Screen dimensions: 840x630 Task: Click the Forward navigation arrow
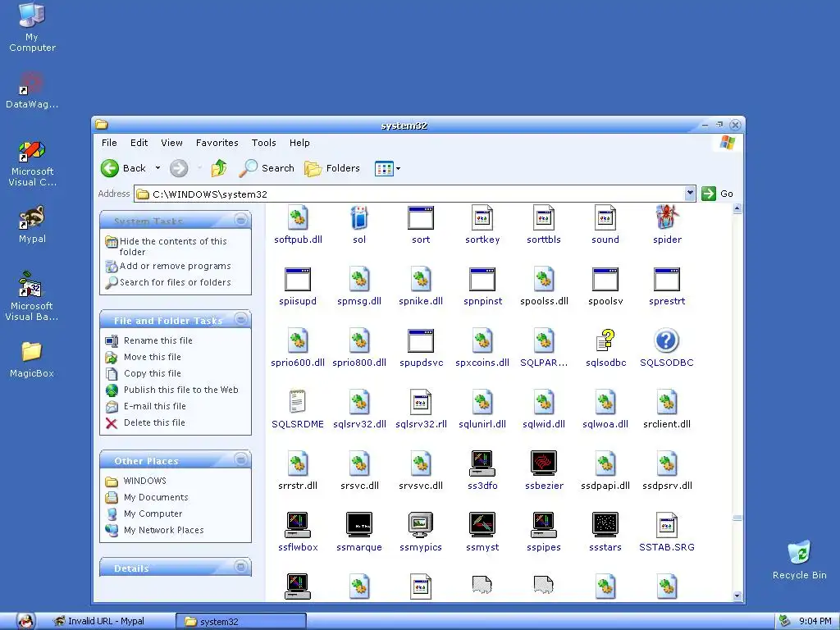point(179,168)
